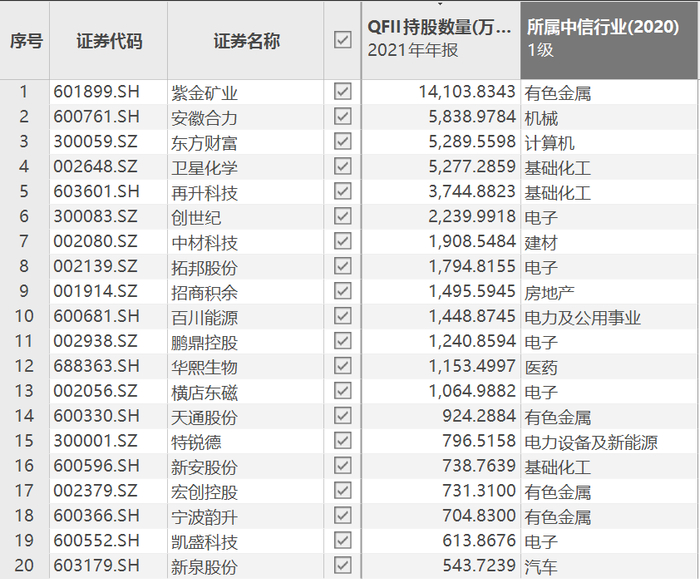This screenshot has height=579, width=700.
Task: Select holding value 2,239.9918
Action: [x=472, y=217]
